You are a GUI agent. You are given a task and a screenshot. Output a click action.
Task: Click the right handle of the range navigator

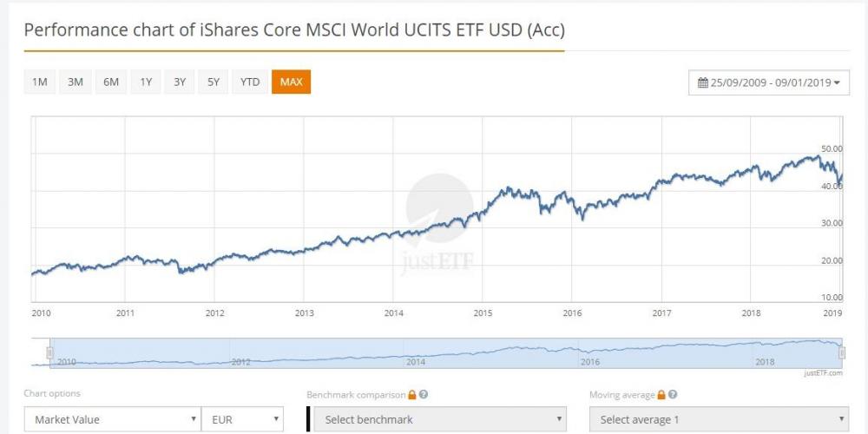[840, 352]
